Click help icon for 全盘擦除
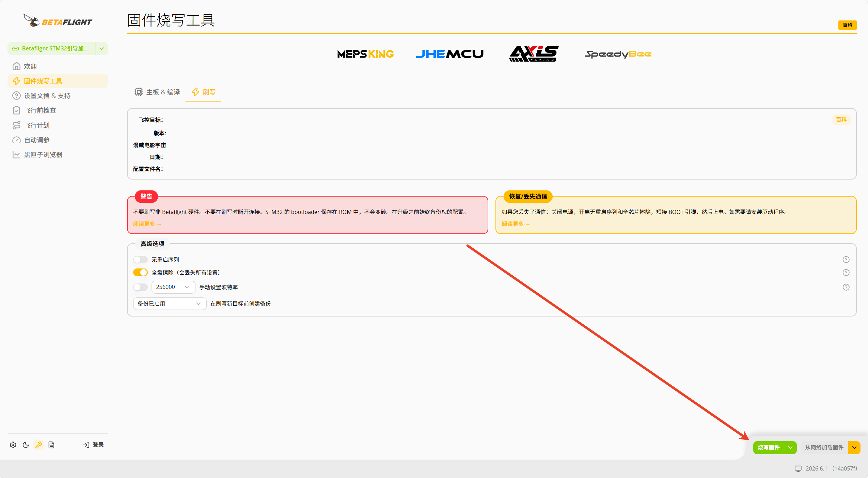This screenshot has width=868, height=478. tap(846, 273)
